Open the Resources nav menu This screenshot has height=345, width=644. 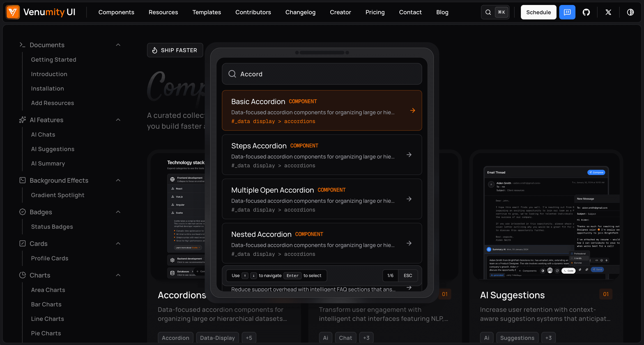[x=163, y=12]
